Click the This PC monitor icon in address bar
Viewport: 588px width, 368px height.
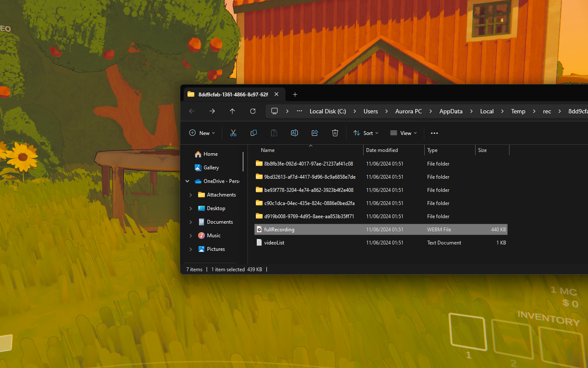(x=274, y=111)
